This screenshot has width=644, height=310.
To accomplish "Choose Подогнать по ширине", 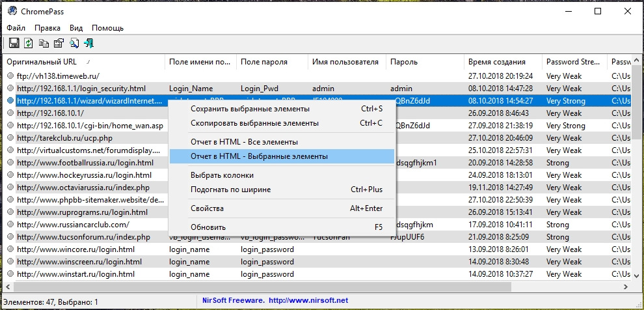I will [x=282, y=190].
